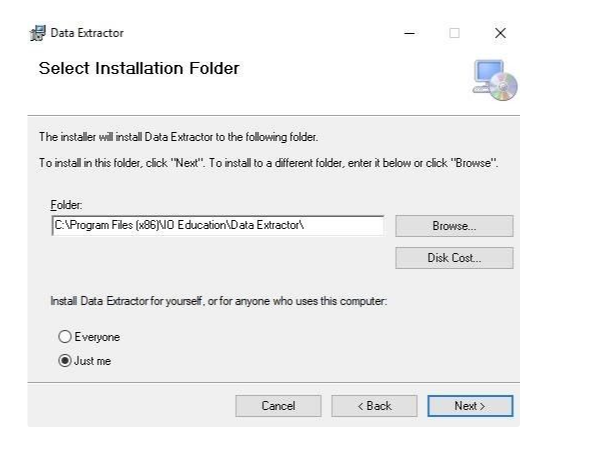Click the 'To install in this folder' instruction line
Viewport: 607px width, 468px height.
pos(268,163)
